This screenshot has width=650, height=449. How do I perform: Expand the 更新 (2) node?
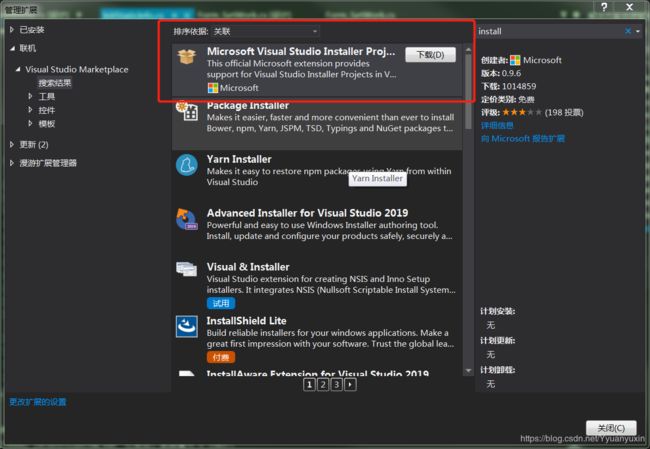coord(12,144)
